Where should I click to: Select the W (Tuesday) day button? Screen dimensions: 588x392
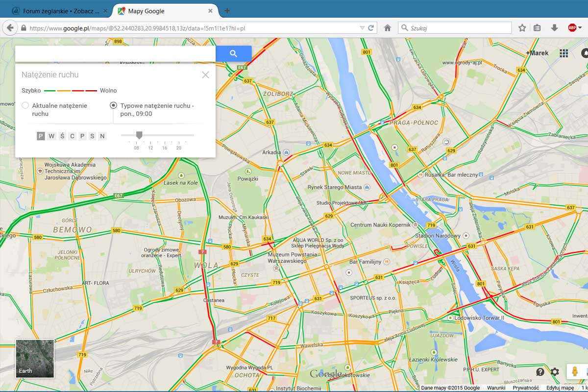point(51,136)
